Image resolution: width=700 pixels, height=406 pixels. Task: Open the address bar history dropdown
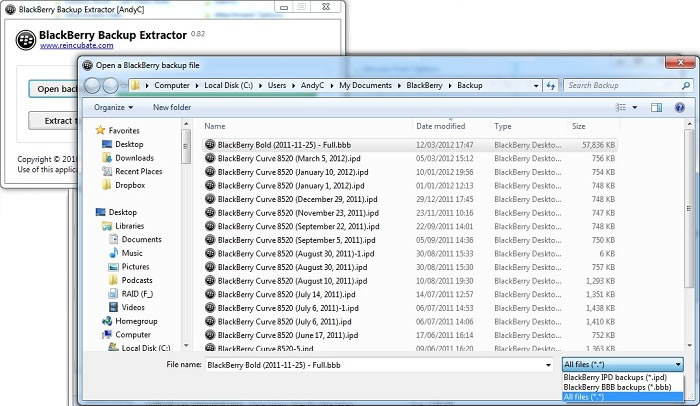[x=536, y=86]
